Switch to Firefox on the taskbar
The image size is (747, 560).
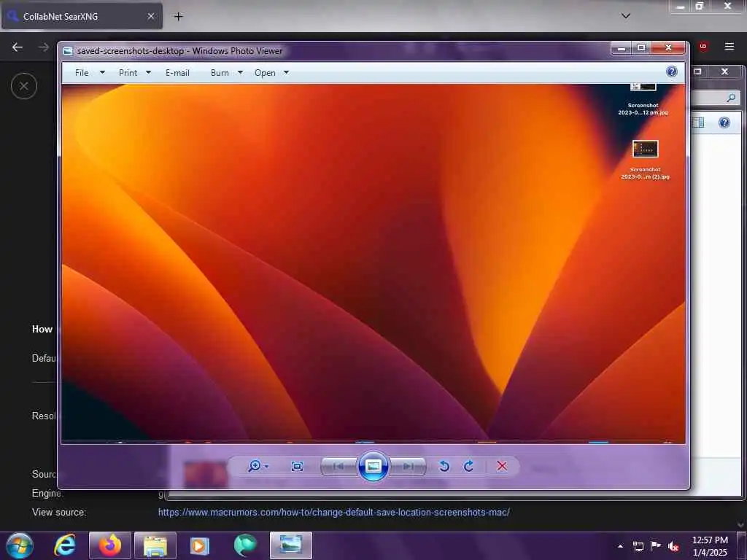pyautogui.click(x=109, y=545)
